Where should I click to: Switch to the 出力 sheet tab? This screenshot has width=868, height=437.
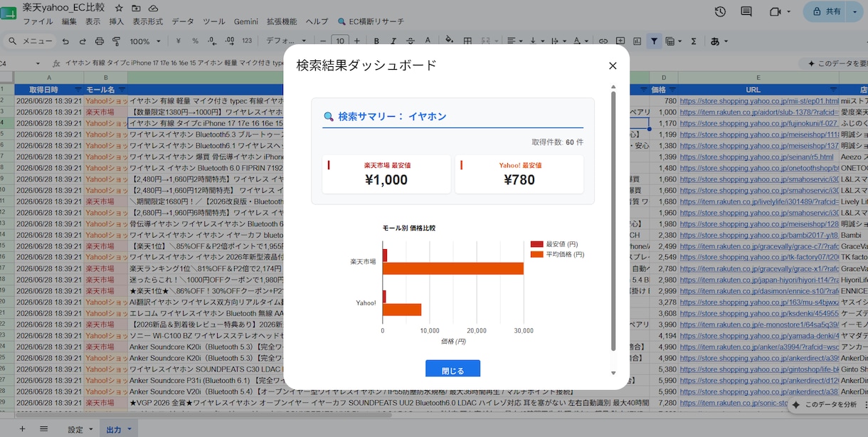(x=119, y=429)
